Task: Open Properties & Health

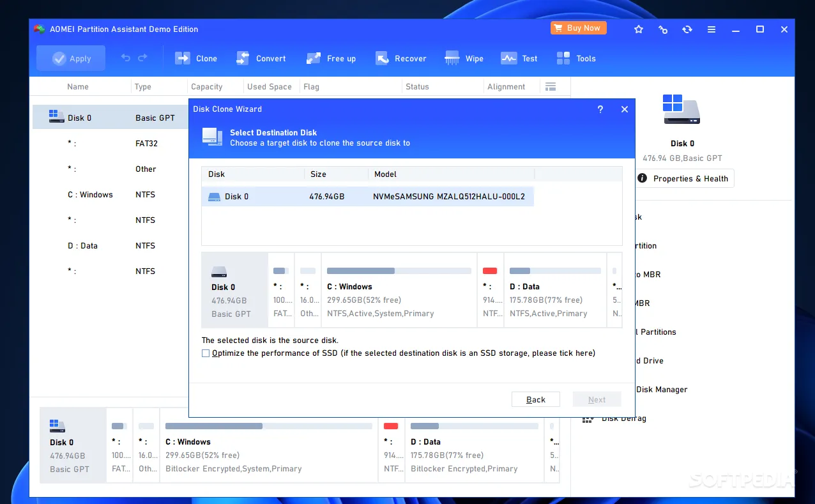Action: click(683, 179)
